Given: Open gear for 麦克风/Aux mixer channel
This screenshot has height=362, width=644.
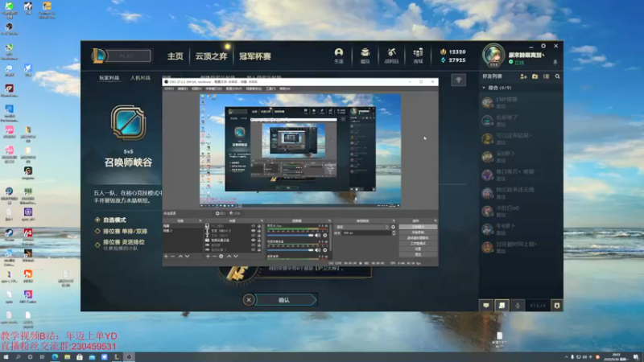Looking at the screenshot, I should (x=325, y=235).
